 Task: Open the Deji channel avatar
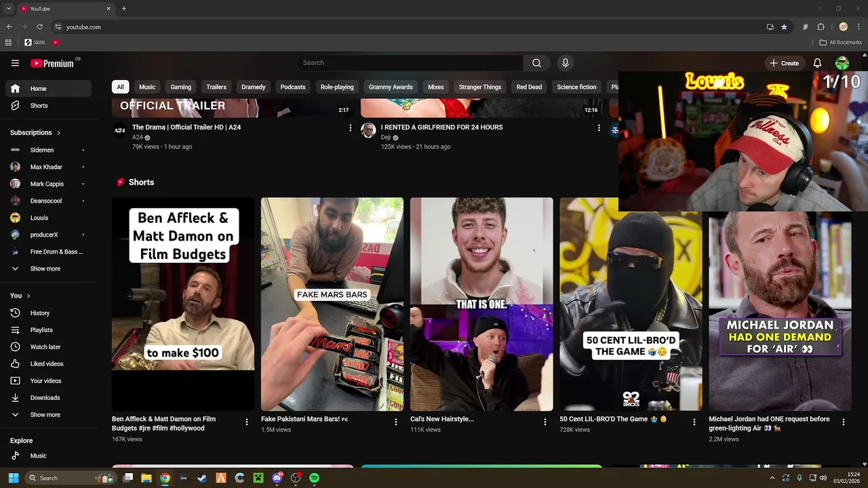click(368, 130)
